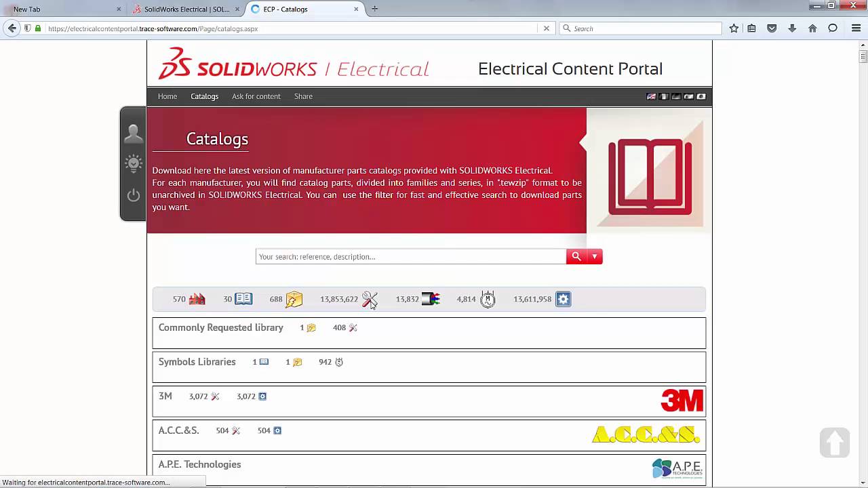This screenshot has width=868, height=488.
Task: Click the chat bubble icon in toolbar
Action: point(833,28)
